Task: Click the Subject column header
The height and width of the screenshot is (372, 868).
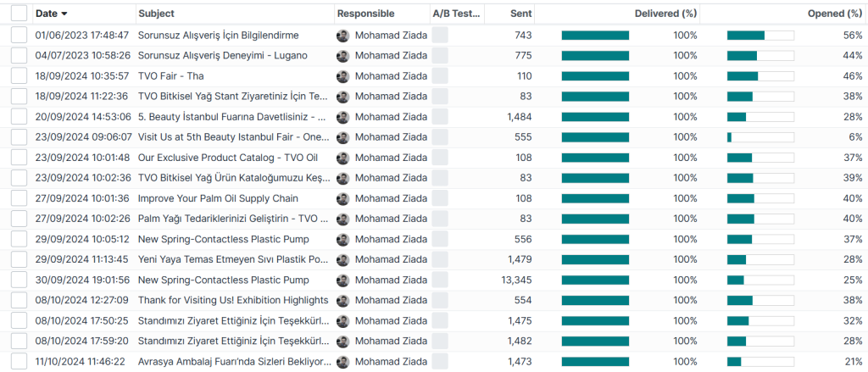Action: [157, 14]
